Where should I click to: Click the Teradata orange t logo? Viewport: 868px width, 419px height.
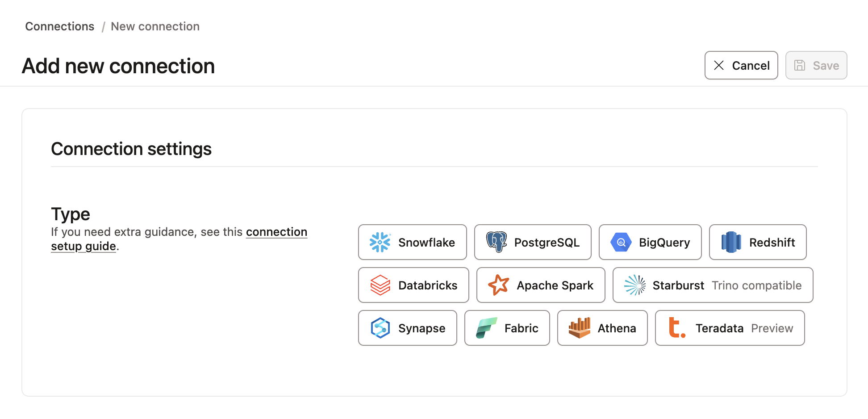click(x=677, y=328)
